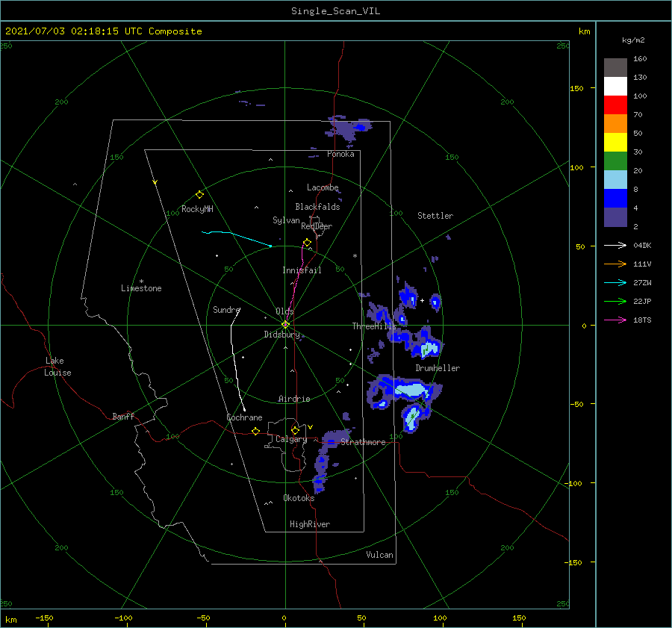
Task: Click the 2021/07/03 02:18:15 UTC timestamp
Action: pos(68,31)
